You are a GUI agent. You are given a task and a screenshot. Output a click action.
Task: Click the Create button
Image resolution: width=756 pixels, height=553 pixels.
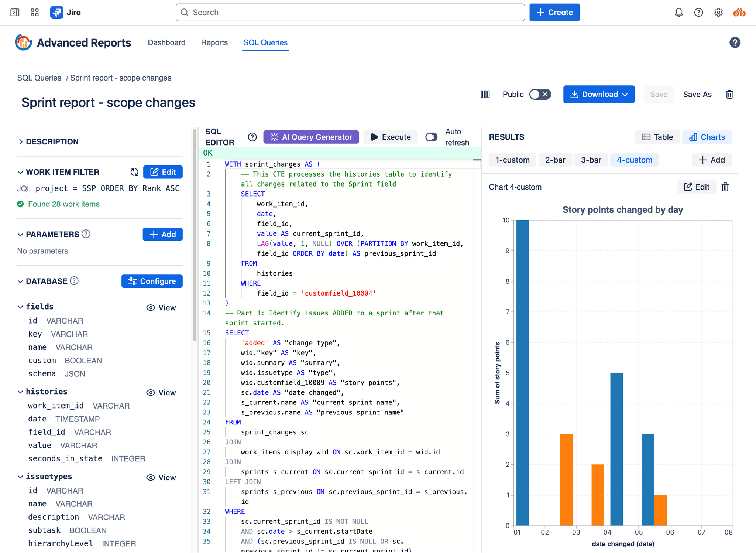click(554, 13)
